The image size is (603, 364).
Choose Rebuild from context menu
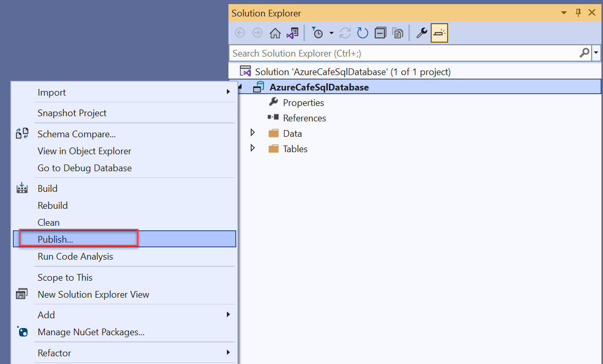124,205
